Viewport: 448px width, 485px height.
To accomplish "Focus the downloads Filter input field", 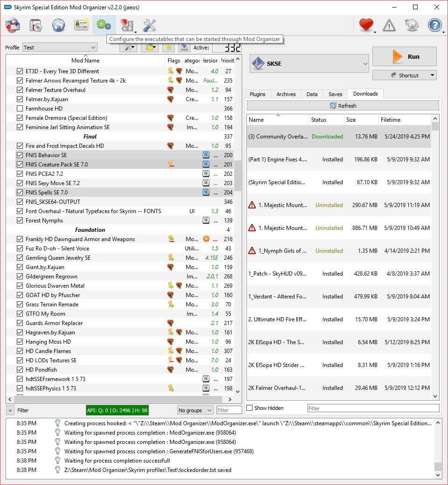I will tap(373, 409).
